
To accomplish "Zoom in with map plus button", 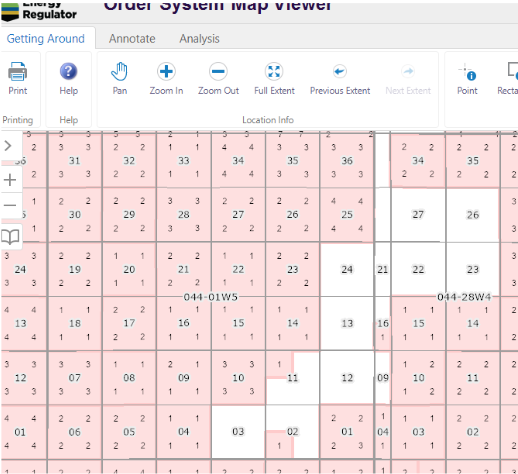I will (10, 180).
